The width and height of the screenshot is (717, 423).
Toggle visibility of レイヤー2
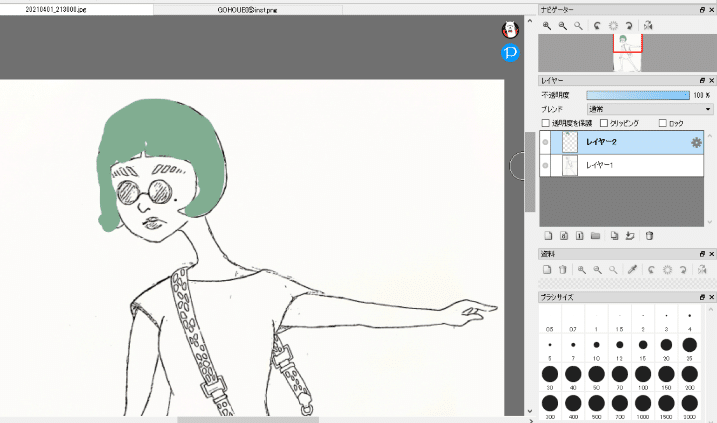tap(545, 142)
